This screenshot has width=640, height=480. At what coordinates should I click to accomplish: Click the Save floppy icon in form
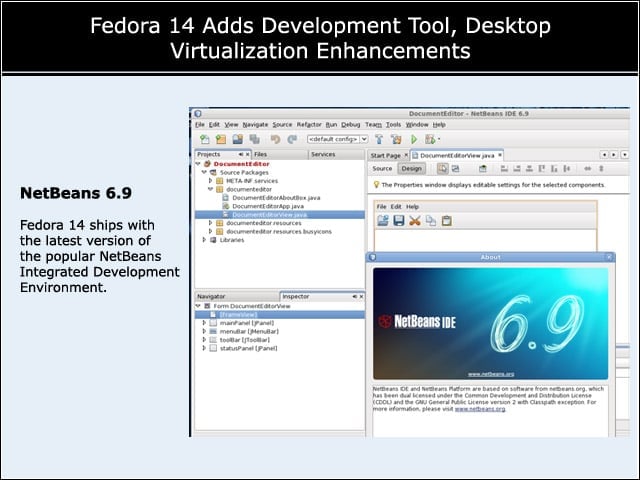pyautogui.click(x=398, y=221)
